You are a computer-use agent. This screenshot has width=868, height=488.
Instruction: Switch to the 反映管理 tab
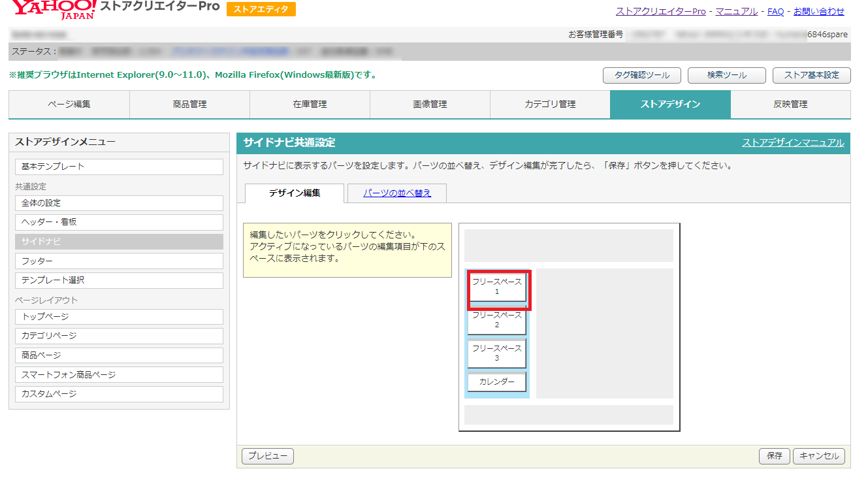coord(790,105)
